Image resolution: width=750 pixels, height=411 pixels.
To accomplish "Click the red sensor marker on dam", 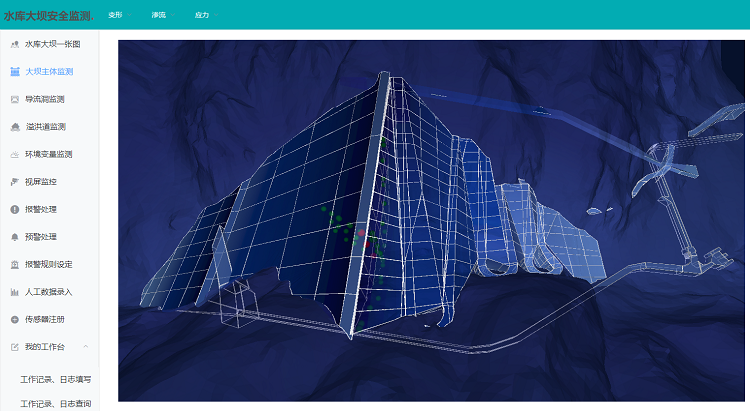I will (362, 234).
